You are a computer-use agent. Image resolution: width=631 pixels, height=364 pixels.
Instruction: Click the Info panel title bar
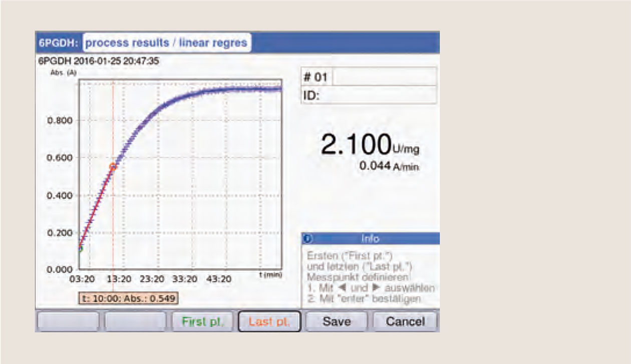point(371,239)
